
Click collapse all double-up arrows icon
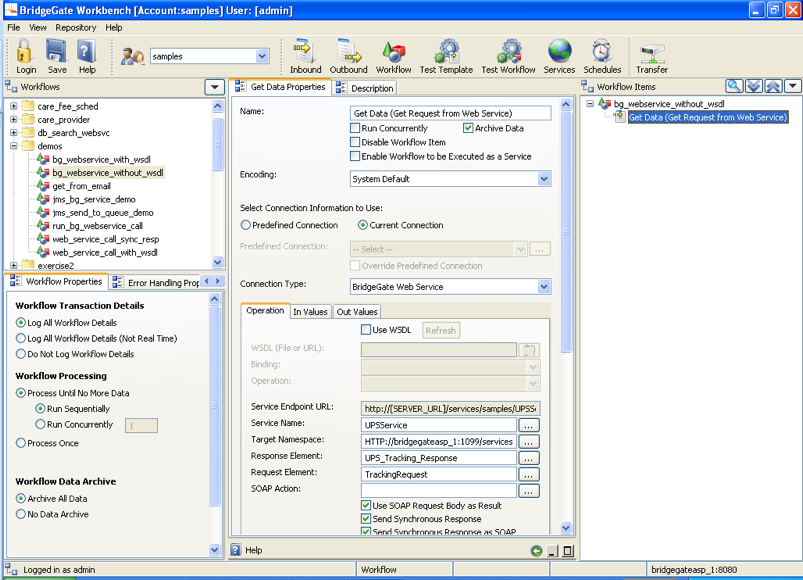tap(773, 86)
